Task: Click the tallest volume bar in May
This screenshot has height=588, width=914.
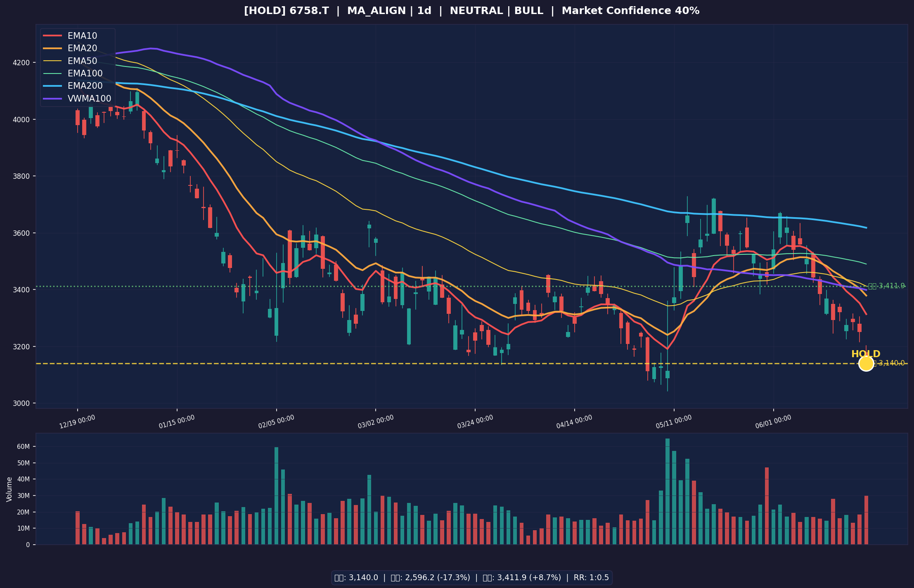Action: tap(668, 491)
